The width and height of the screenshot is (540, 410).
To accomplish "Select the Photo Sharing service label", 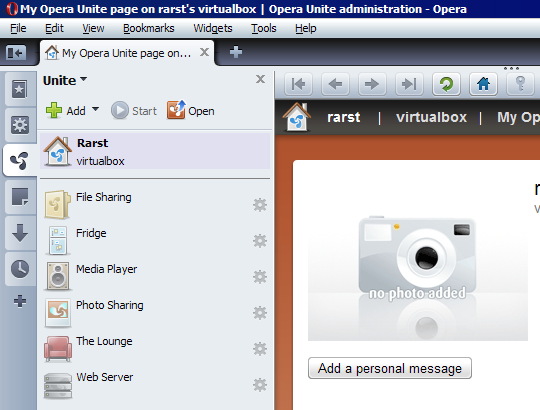I will pos(110,305).
